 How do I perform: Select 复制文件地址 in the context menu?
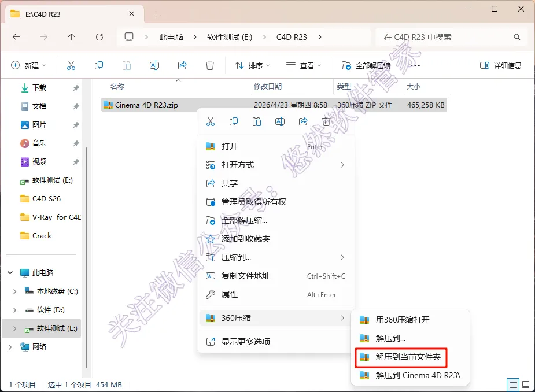(x=276, y=276)
